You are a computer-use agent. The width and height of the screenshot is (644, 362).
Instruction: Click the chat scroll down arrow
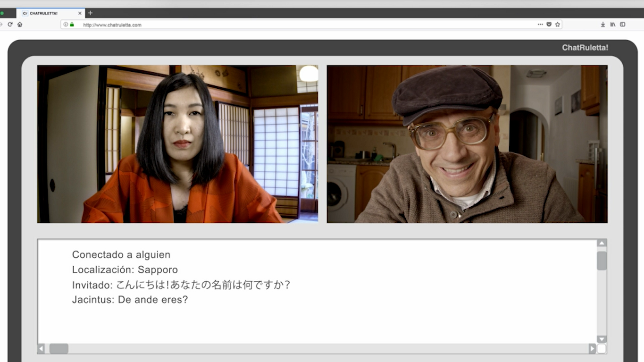tap(602, 339)
